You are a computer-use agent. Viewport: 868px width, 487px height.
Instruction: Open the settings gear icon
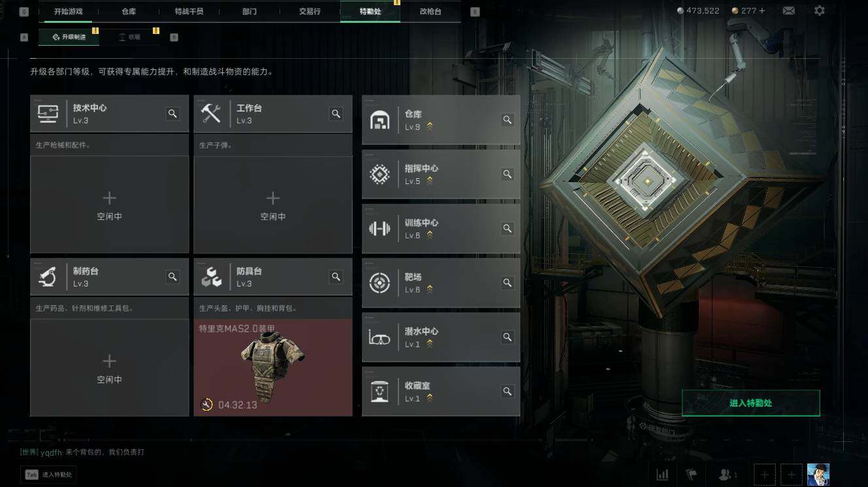pos(819,10)
